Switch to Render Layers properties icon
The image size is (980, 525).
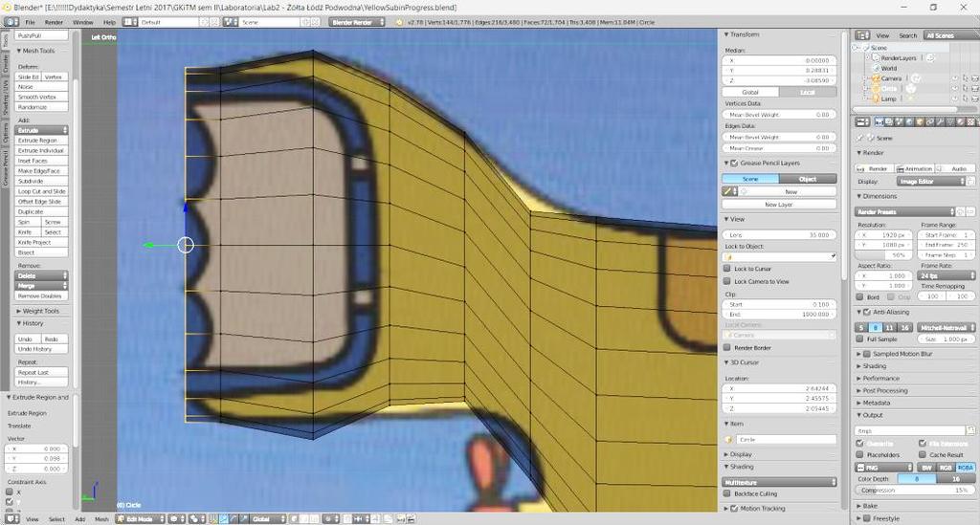[889, 121]
